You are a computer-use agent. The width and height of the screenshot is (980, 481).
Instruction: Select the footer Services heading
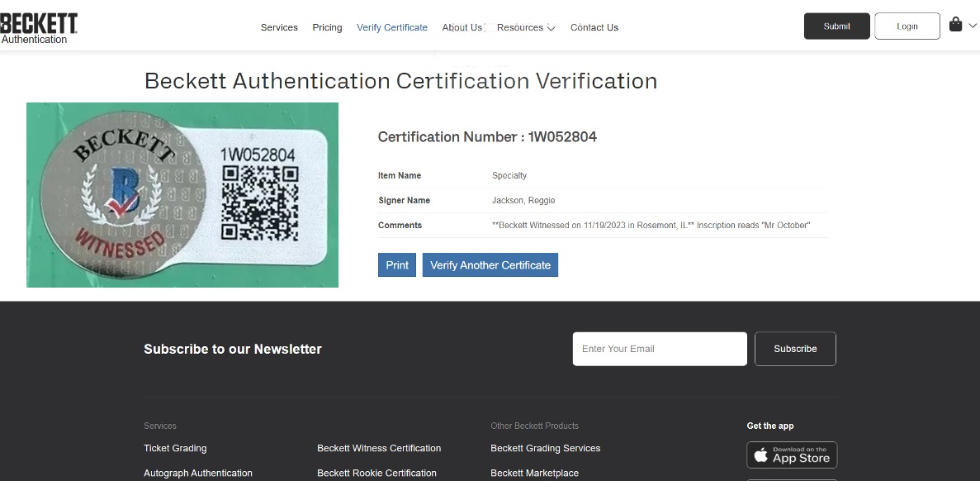160,426
